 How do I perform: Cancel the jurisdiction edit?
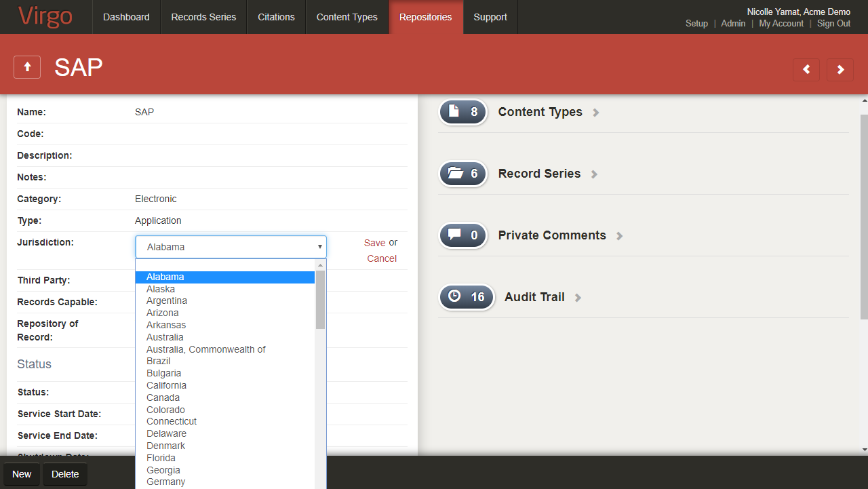coord(382,258)
